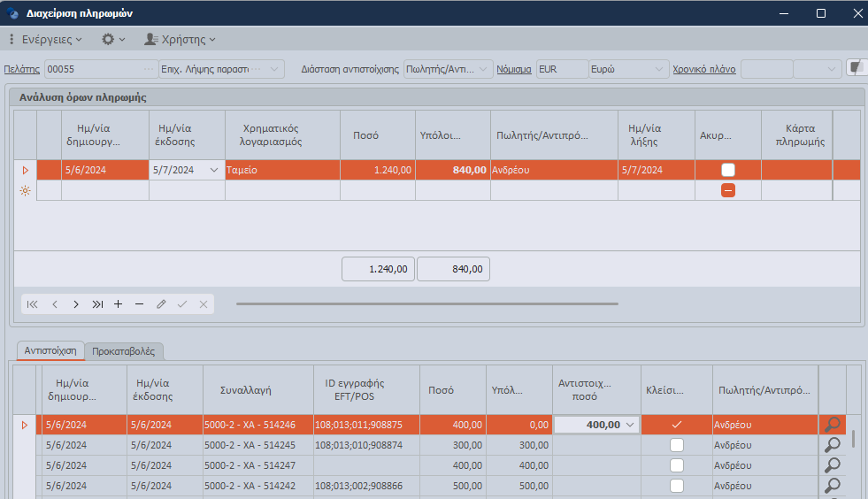This screenshot has width=868, height=499.
Task: Expand Ευρώ currency dropdown
Action: (658, 69)
